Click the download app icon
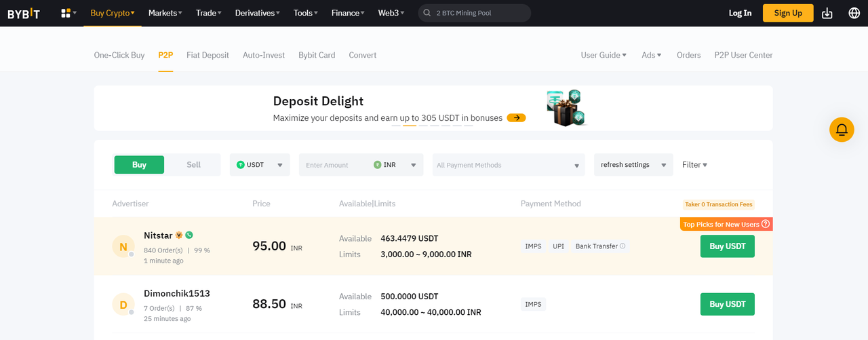 click(827, 13)
